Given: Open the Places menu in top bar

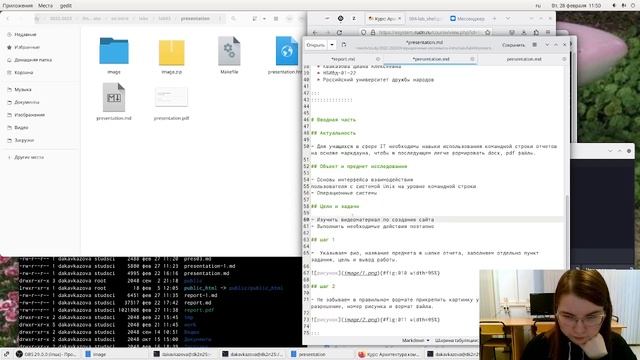Looking at the screenshot, I should [x=45, y=6].
